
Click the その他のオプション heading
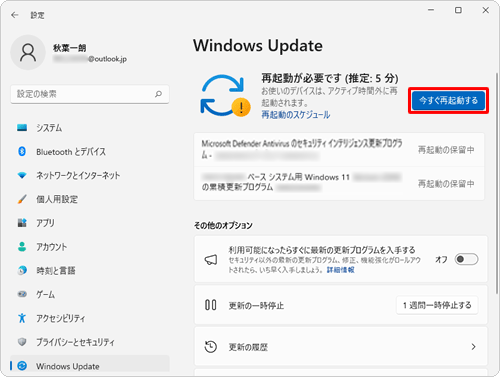(x=223, y=226)
